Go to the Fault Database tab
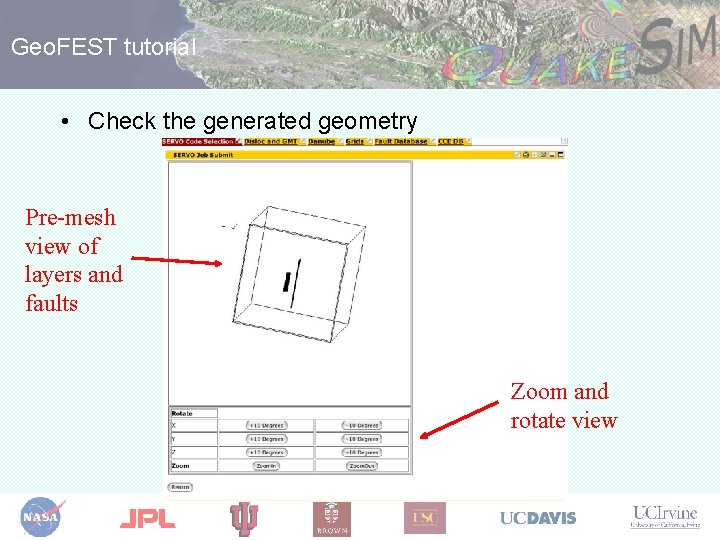The height and width of the screenshot is (540, 720). click(x=401, y=141)
